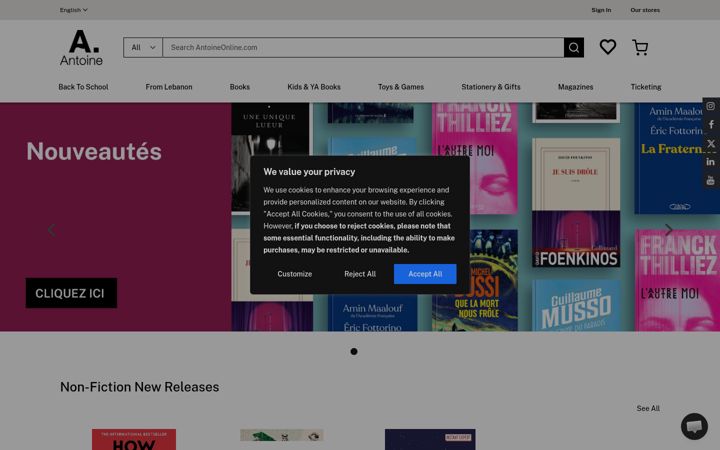This screenshot has width=720, height=450.
Task: Open the Magazines menu
Action: click(x=575, y=87)
